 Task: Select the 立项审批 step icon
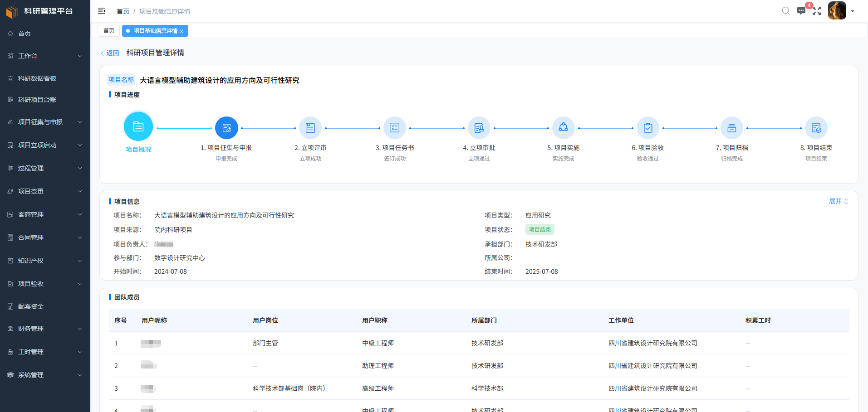point(479,128)
